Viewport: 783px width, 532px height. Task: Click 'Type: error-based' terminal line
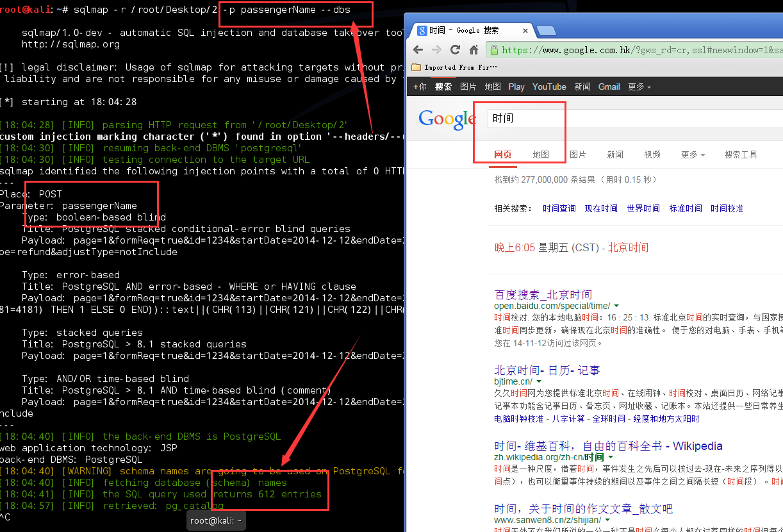[70, 275]
